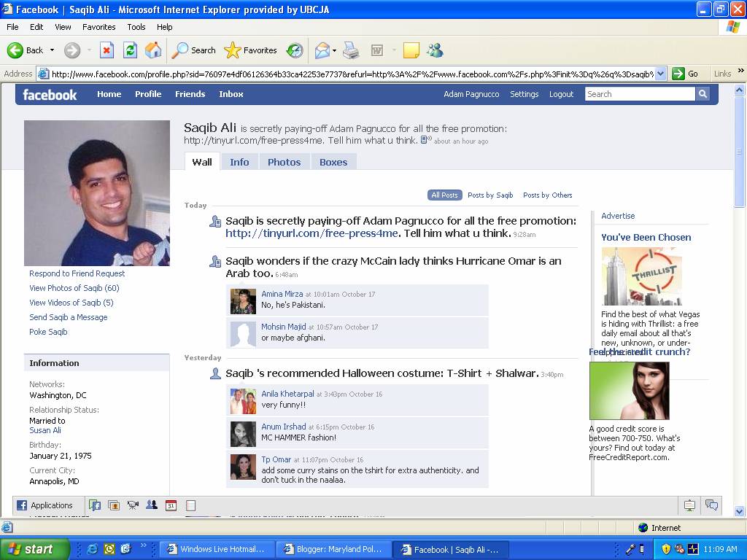Click the page scrollbar down arrow
The width and height of the screenshot is (747, 560).
[740, 511]
